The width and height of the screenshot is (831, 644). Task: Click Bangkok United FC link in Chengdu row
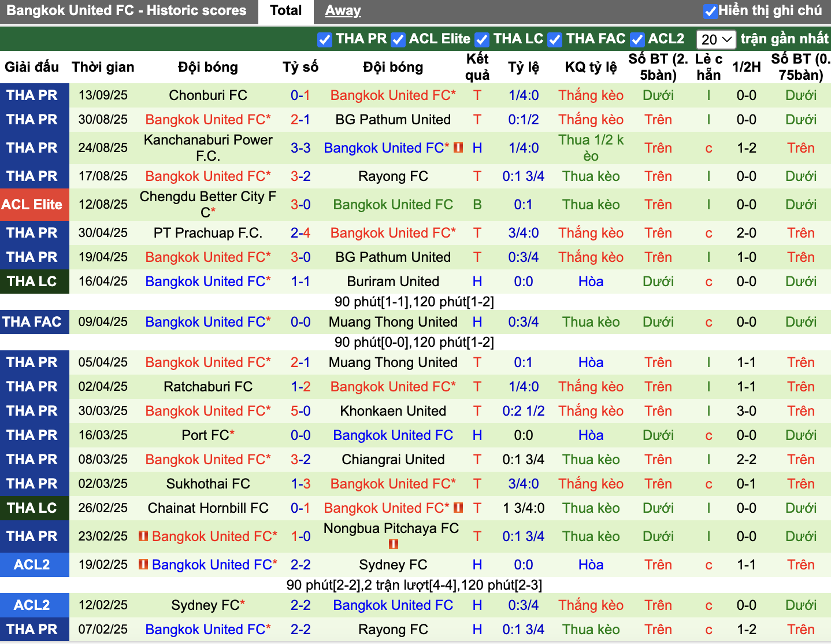tap(393, 205)
